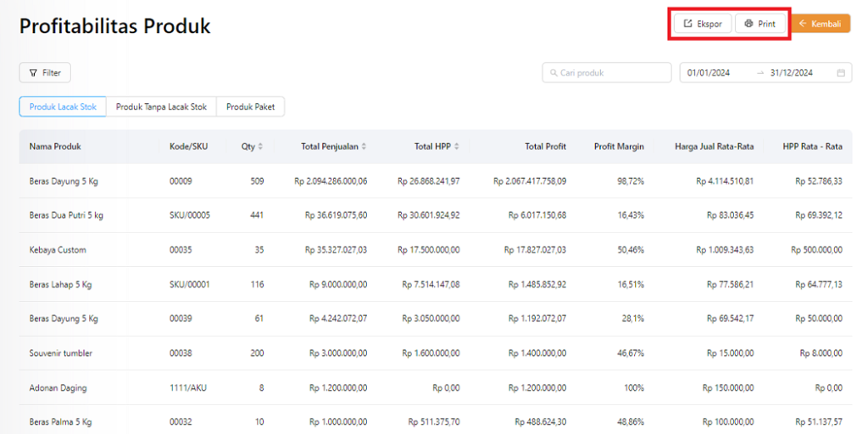Click the 98,72% profit margin cell

coord(631,181)
